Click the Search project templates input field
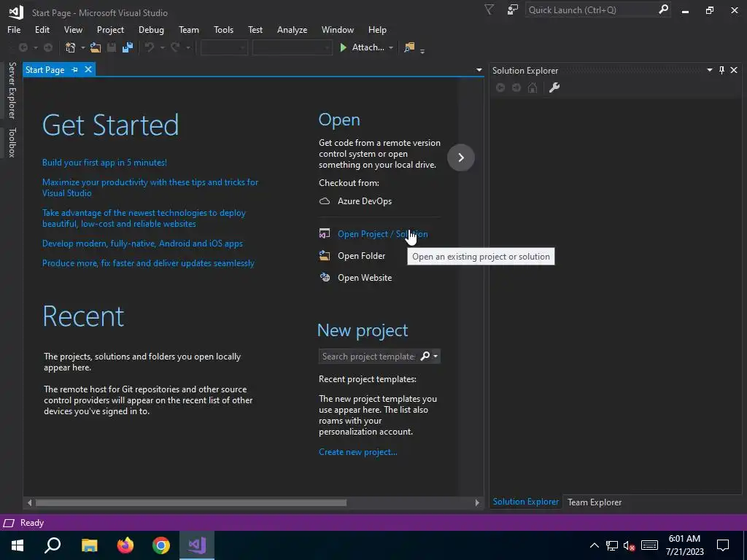The height and width of the screenshot is (560, 747). 368,356
